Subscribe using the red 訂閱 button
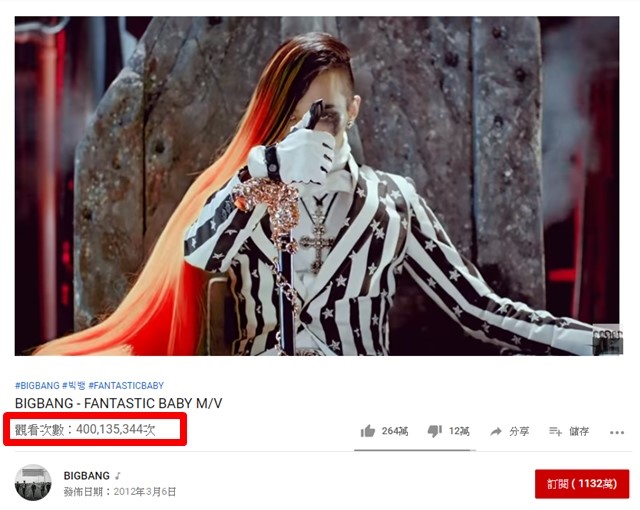640x510 pixels. [582, 484]
